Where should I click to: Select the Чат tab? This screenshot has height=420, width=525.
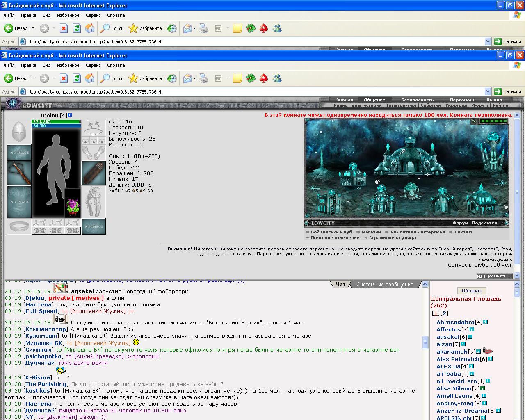click(340, 284)
